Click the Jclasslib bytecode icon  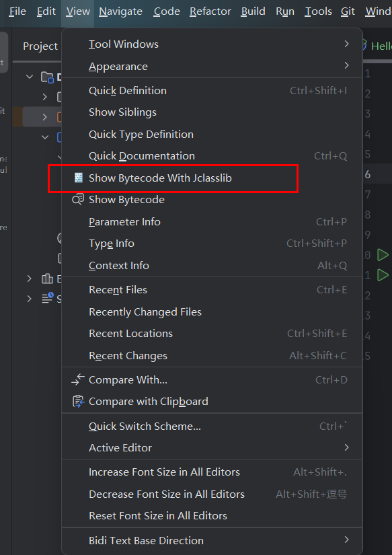78,178
